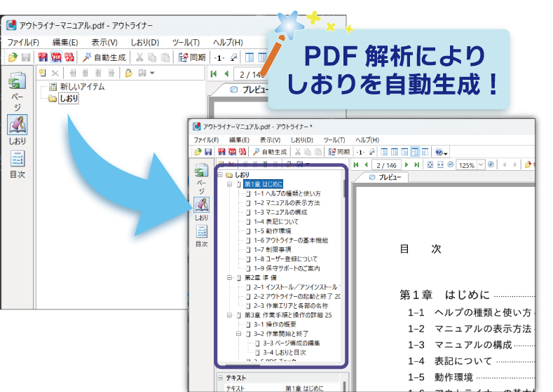The image size is (553, 392).
Task: Select third pane layout icon in front window
Action: click(x=405, y=152)
